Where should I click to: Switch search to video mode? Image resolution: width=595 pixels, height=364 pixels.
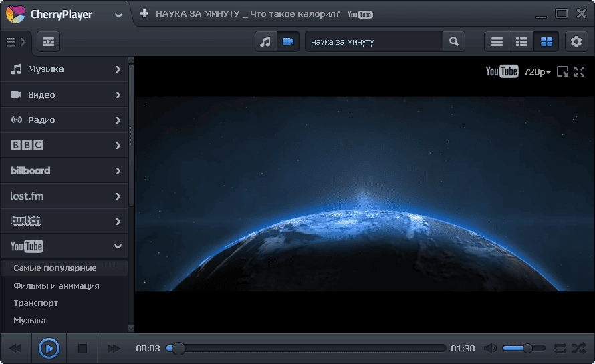[288, 41]
